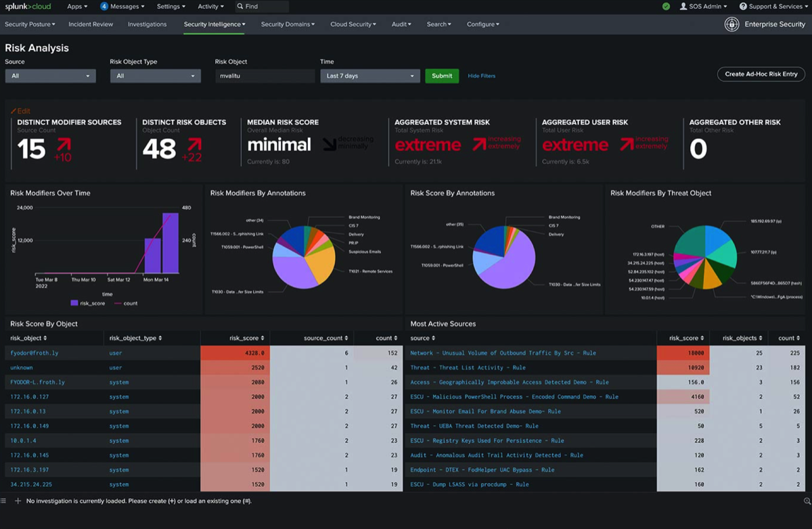Click the plus icon to create investigation
The width and height of the screenshot is (812, 529).
18,501
